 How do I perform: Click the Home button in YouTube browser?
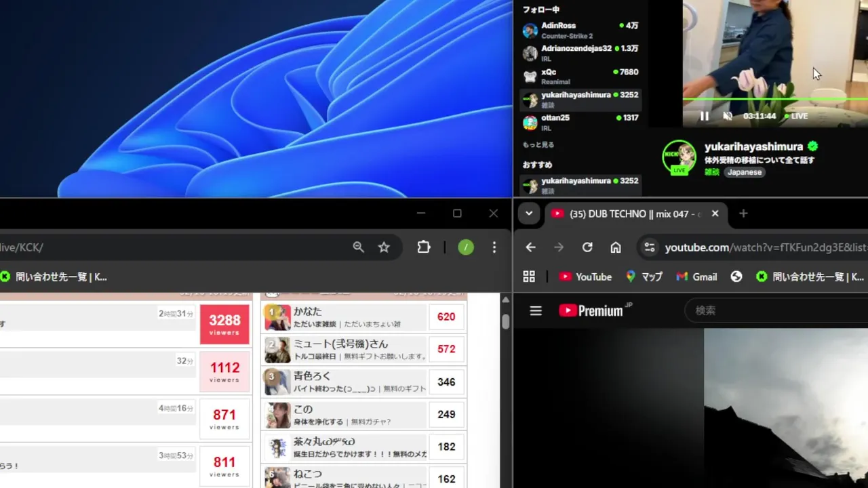click(616, 247)
